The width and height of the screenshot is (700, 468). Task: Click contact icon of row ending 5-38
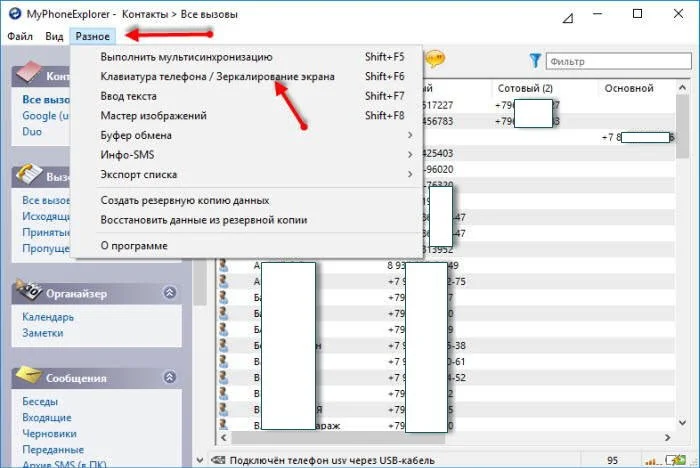pos(223,345)
